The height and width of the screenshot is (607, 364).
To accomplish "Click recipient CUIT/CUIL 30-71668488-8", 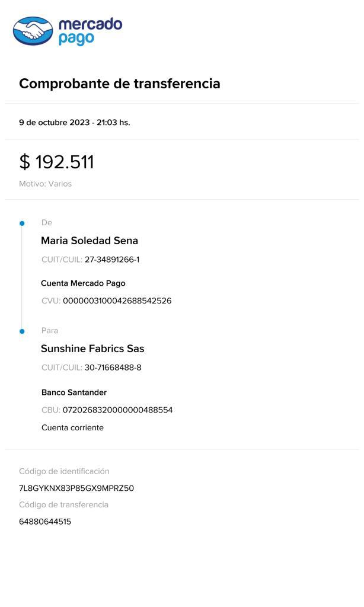I will [x=113, y=368].
